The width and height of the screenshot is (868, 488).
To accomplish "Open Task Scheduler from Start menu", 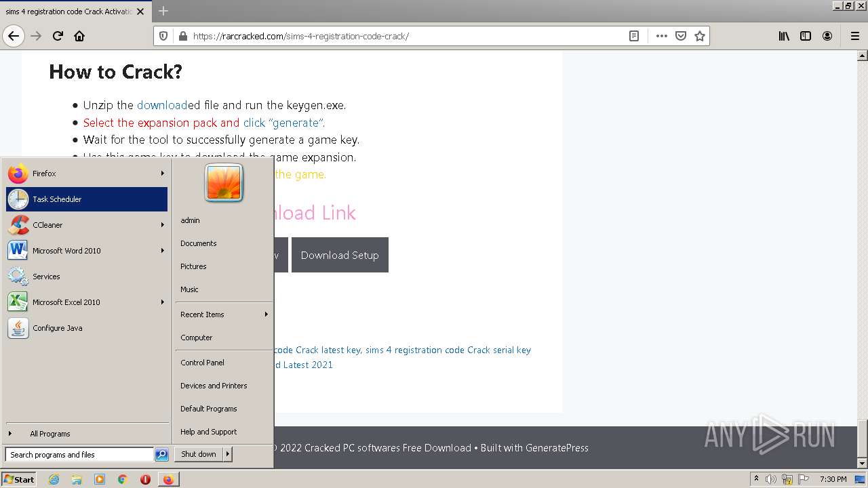I will 87,199.
